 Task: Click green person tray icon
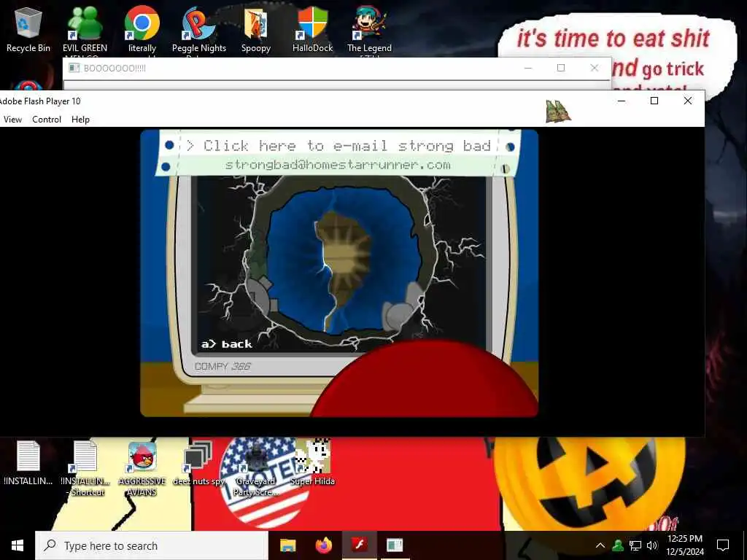tap(617, 545)
